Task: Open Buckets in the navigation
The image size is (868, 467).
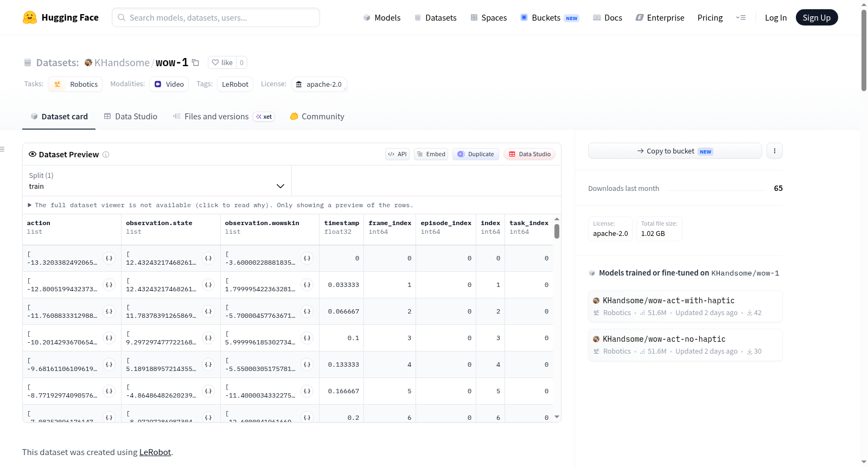Action: point(550,17)
